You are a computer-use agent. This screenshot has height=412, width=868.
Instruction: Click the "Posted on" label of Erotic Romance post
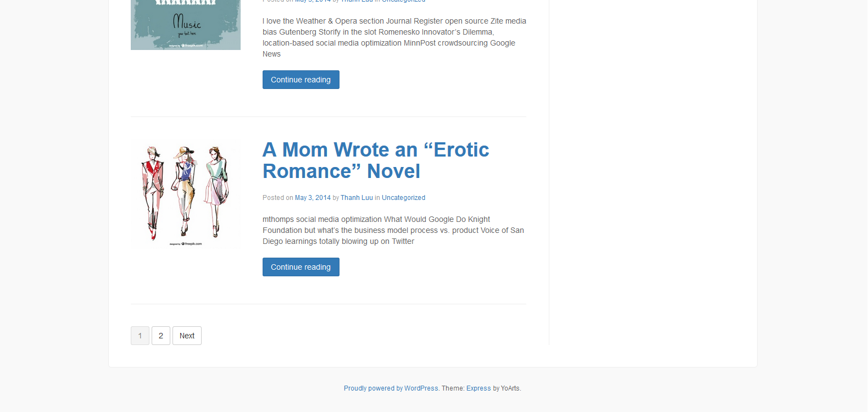(x=277, y=198)
